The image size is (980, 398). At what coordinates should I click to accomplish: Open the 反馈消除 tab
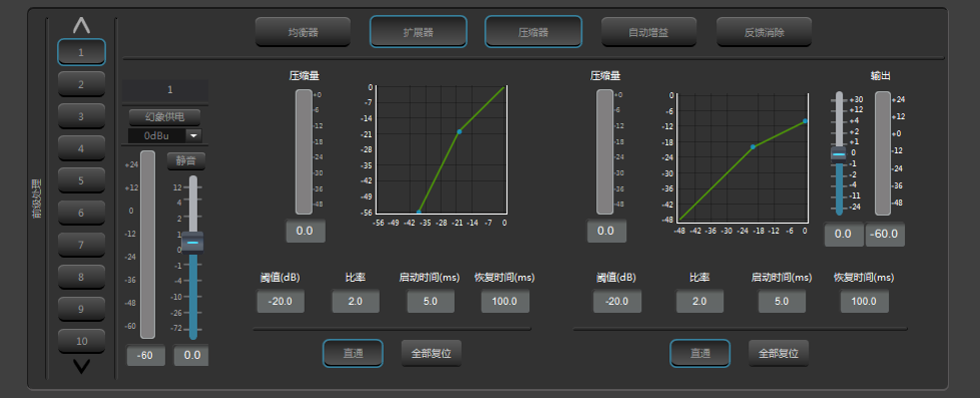click(764, 32)
